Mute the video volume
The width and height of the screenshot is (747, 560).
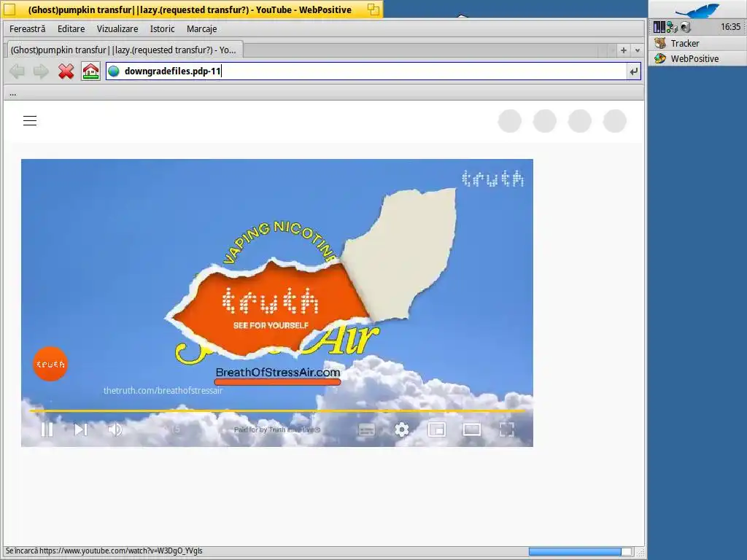(115, 429)
